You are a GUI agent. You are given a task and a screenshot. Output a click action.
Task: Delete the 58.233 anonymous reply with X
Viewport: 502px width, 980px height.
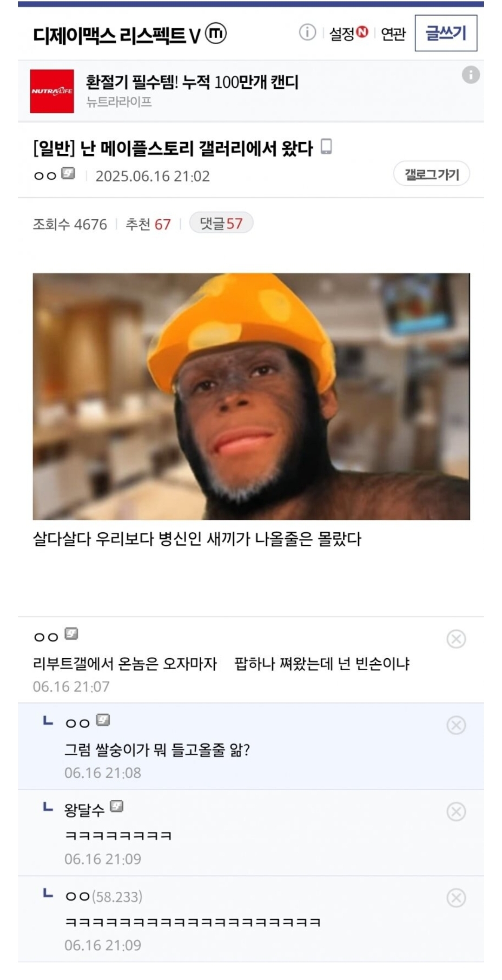point(456,898)
